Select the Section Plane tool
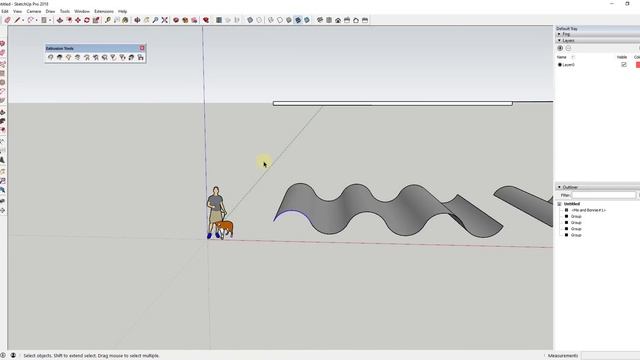This screenshot has height=360, width=640. [x=219, y=20]
